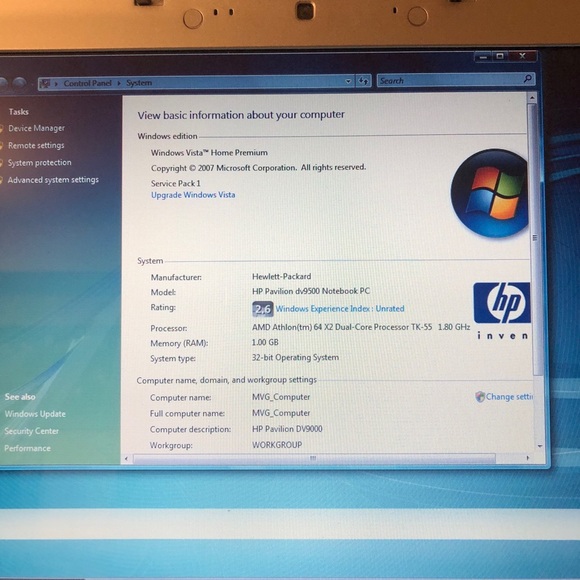Image resolution: width=580 pixels, height=580 pixels.
Task: Select 'Hewlett-Packard' manufacturer value
Action: (x=281, y=276)
